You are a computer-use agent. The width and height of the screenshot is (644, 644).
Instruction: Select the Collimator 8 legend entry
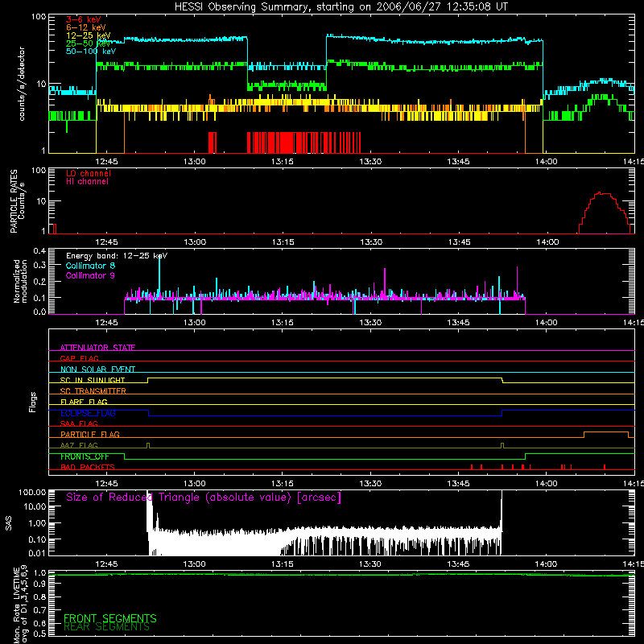[x=90, y=266]
